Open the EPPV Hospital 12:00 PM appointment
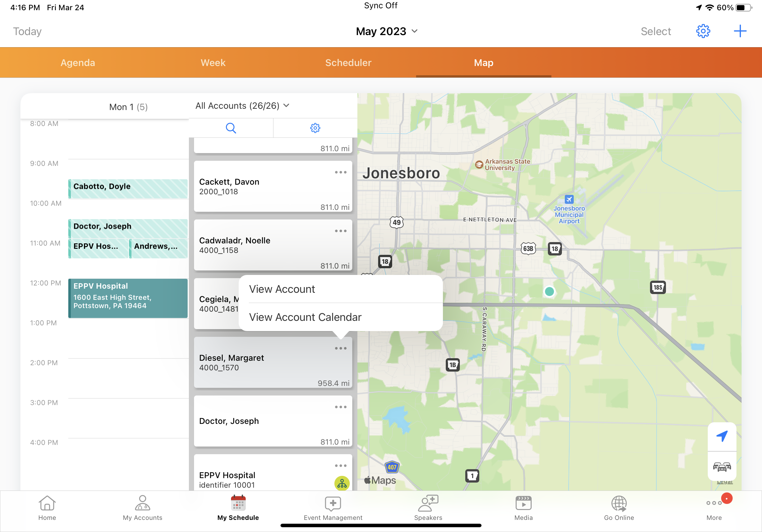Image resolution: width=762 pixels, height=532 pixels. point(128,298)
